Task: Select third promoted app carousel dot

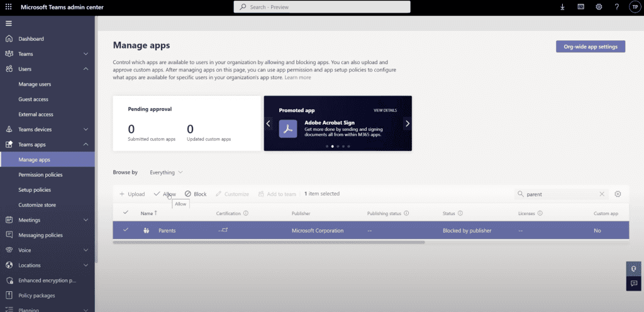Action: (338, 146)
